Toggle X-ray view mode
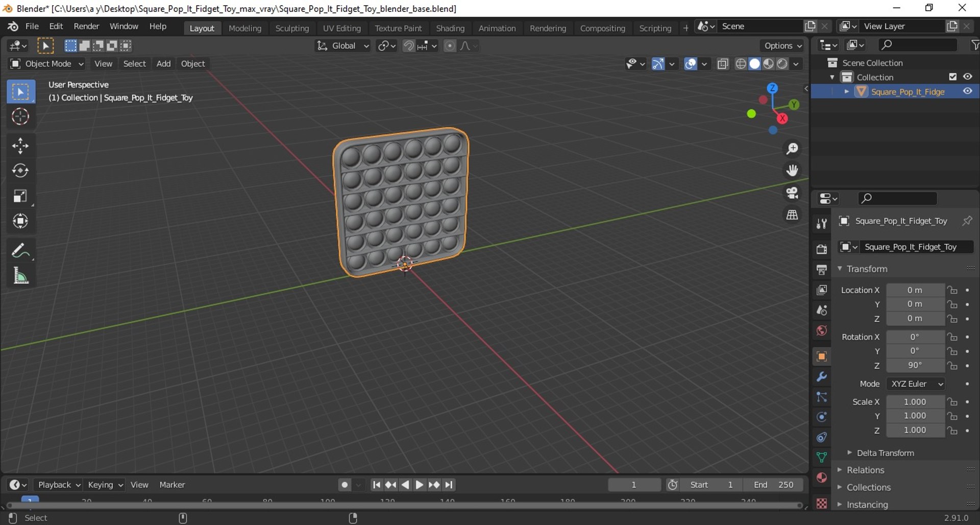This screenshot has width=980, height=525. [x=722, y=64]
